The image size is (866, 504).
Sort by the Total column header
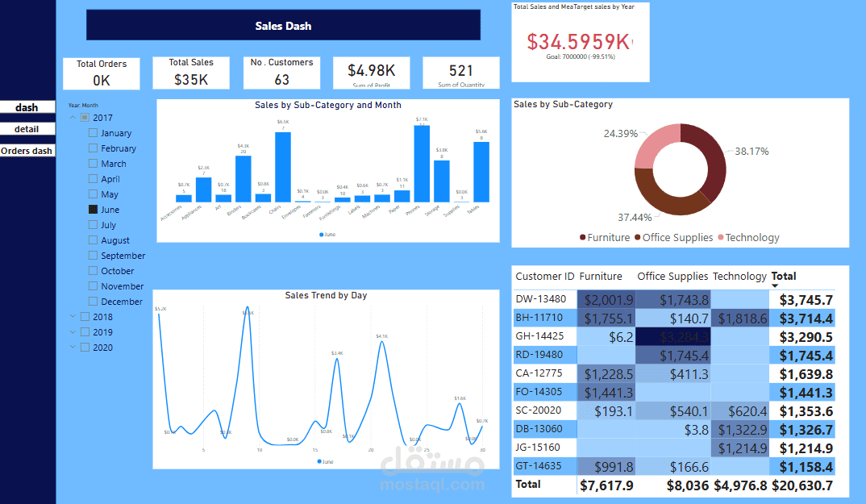pyautogui.click(x=784, y=276)
